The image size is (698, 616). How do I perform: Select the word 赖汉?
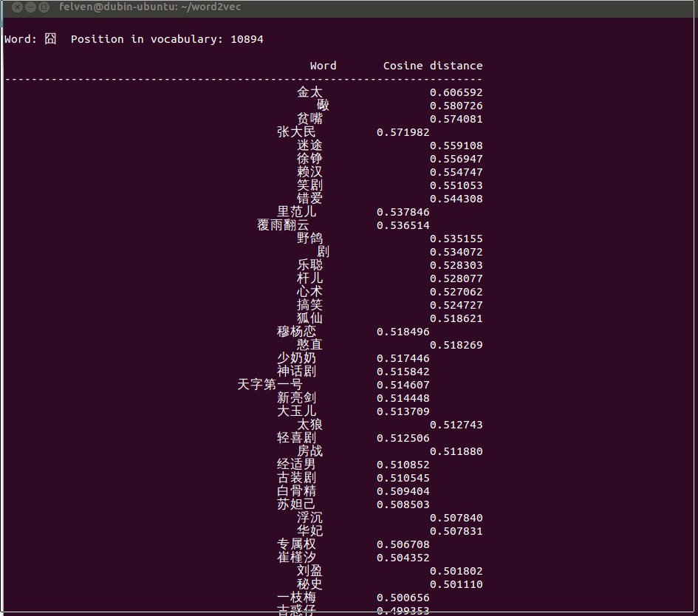tap(309, 172)
